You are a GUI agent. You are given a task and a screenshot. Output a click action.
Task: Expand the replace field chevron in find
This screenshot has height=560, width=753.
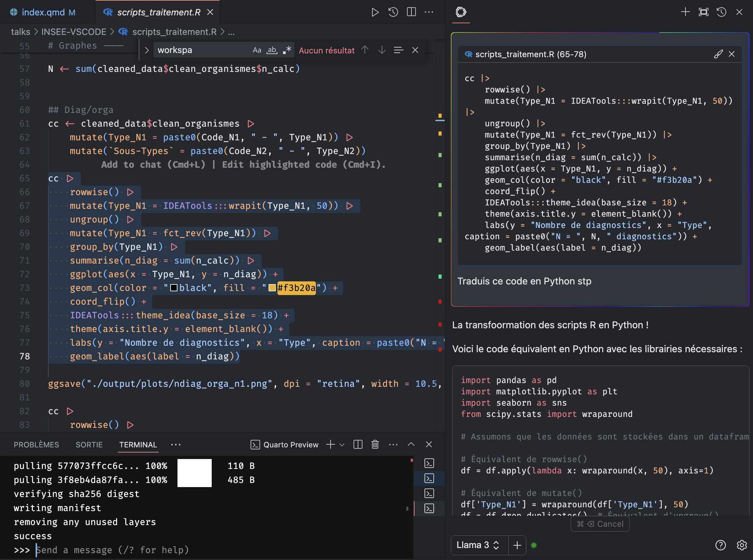147,50
